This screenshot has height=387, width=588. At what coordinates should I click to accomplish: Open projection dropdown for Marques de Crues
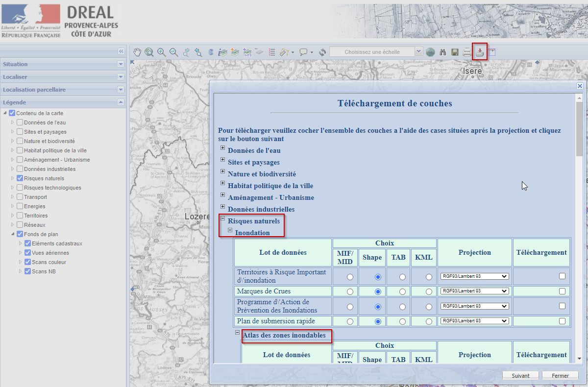(474, 291)
